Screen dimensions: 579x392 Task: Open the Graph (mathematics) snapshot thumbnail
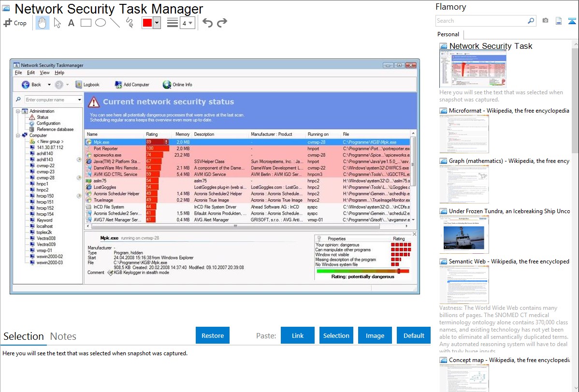(464, 184)
